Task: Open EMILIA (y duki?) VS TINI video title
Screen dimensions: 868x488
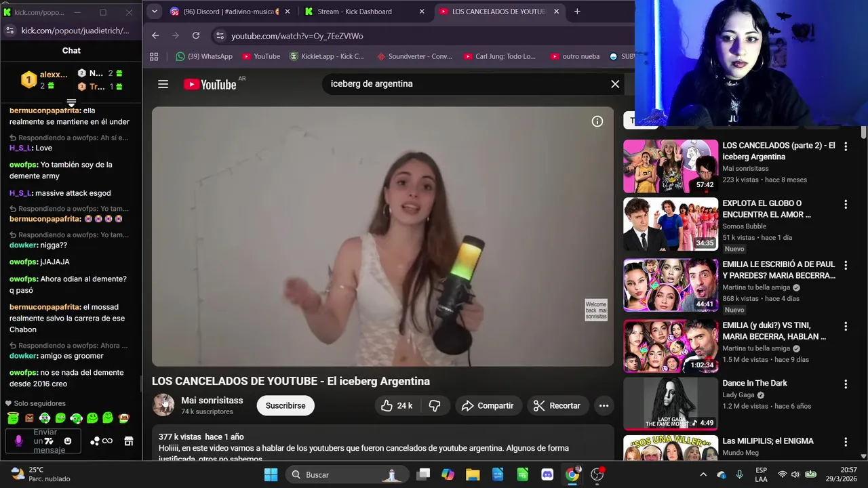Action: click(x=774, y=331)
